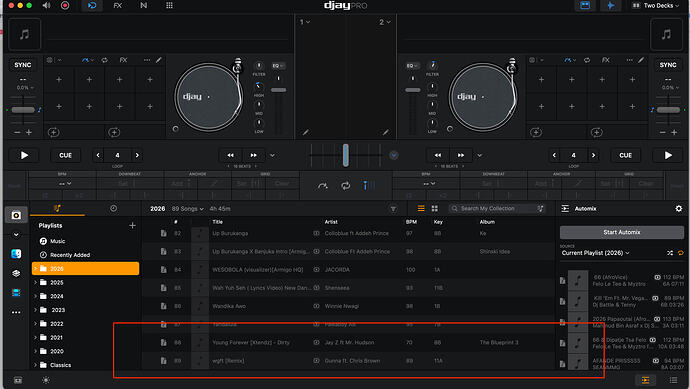690x389 pixels.
Task: Select Recently Added in playlists
Action: coord(70,255)
